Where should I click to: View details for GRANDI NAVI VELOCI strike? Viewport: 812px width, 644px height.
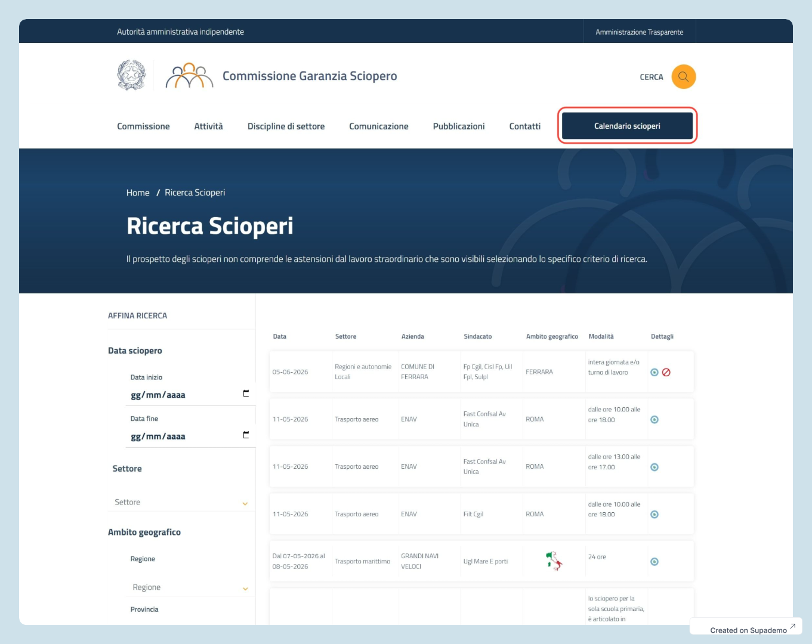654,562
